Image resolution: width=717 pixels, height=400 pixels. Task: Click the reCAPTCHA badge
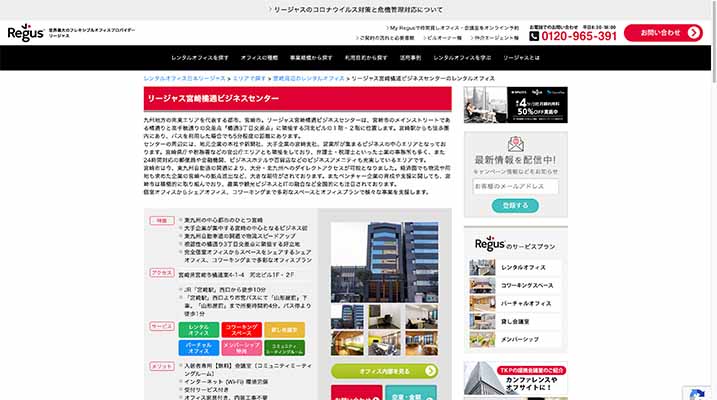(x=697, y=394)
